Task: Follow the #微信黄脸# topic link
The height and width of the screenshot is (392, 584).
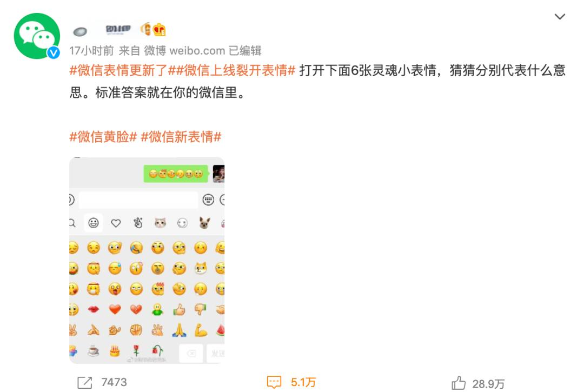Action: click(103, 137)
